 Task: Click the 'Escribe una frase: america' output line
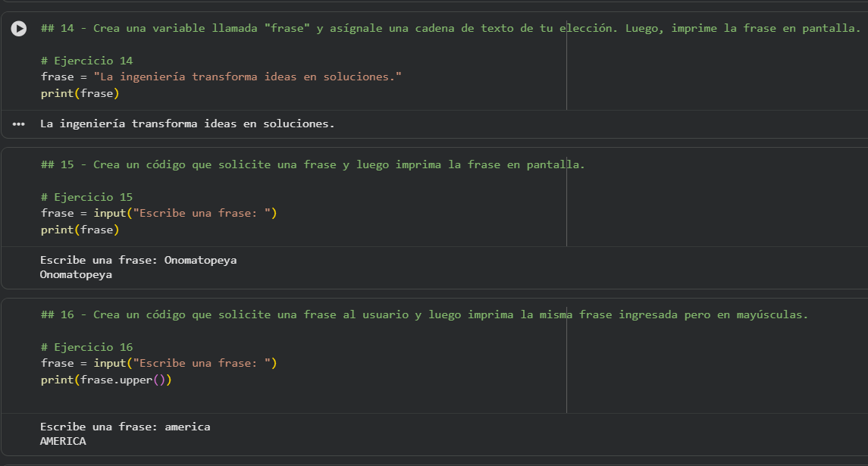pos(125,427)
